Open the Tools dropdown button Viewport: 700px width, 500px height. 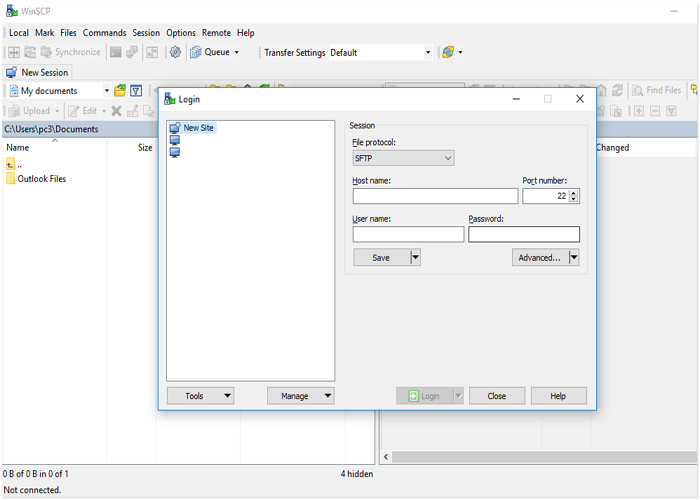click(x=200, y=396)
